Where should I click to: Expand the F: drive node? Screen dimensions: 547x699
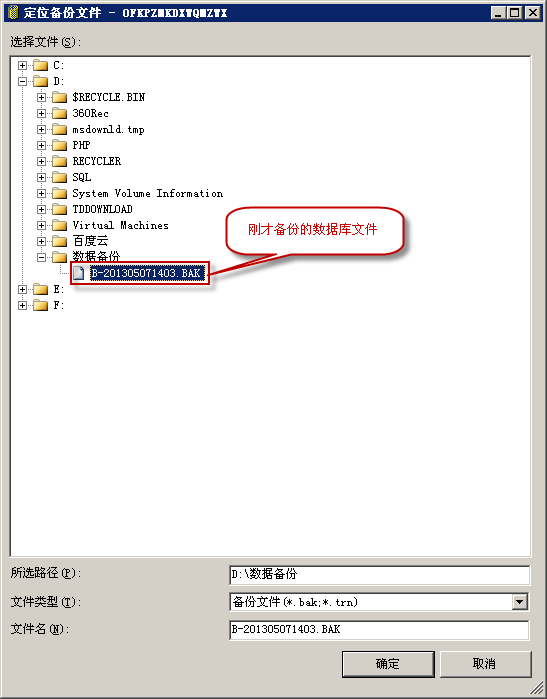(x=22, y=305)
